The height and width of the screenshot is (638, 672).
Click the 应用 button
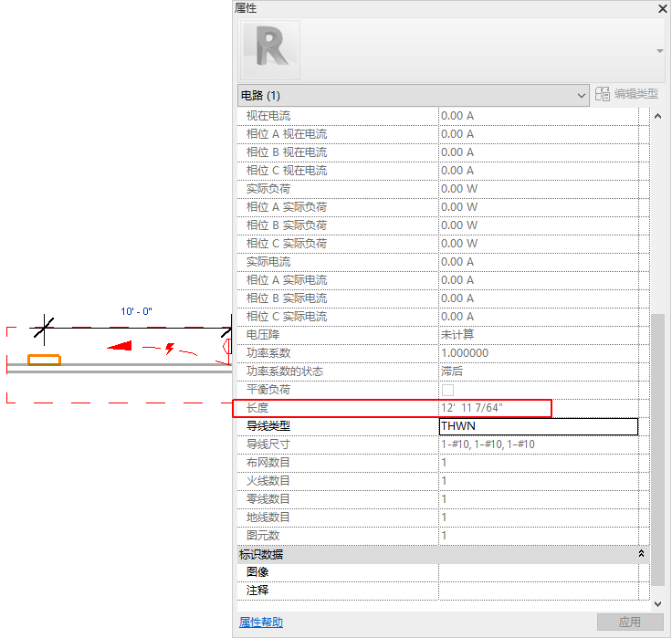[x=629, y=622]
